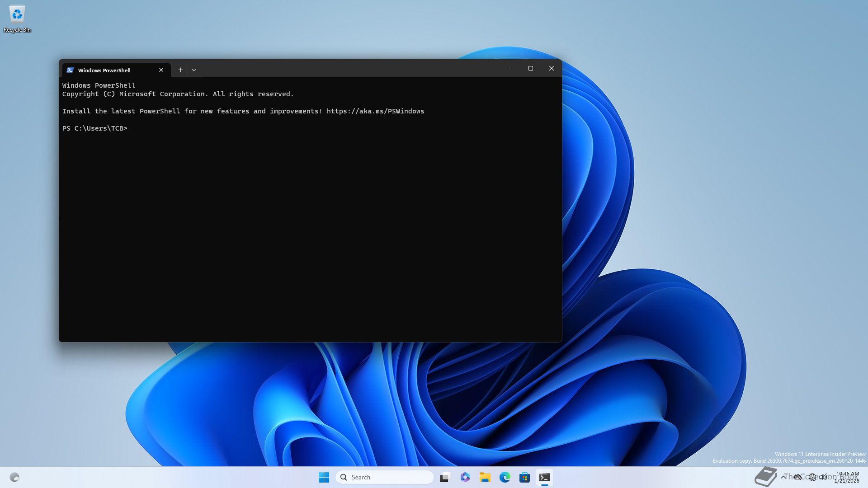Launch Microsoft Edge from taskbar
The width and height of the screenshot is (868, 488).
(505, 477)
